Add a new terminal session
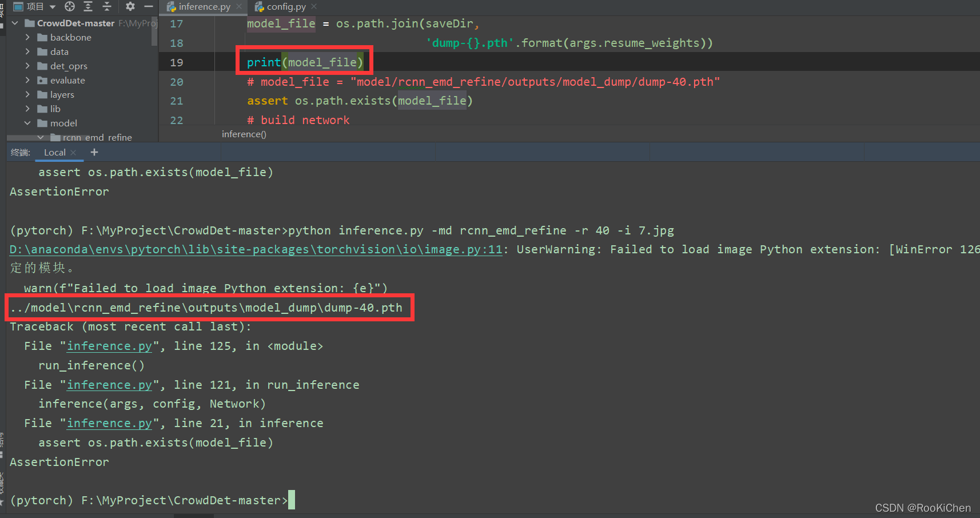Viewport: 980px width, 518px height. 94,152
